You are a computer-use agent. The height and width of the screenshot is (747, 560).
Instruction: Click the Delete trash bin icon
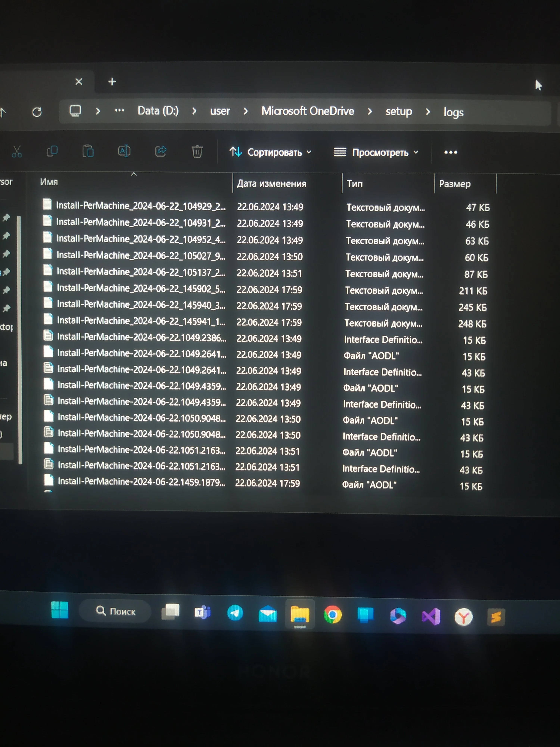tap(197, 151)
